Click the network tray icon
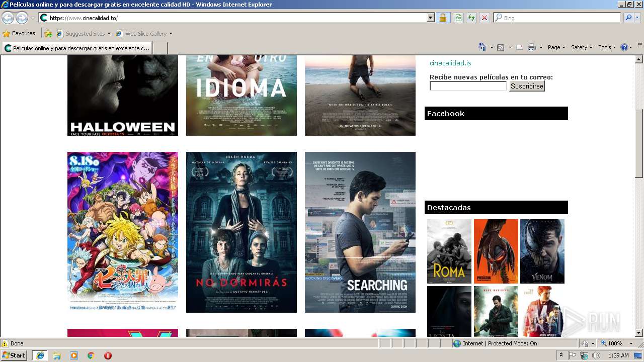Viewport: 644px width, 362px height. pyautogui.click(x=584, y=355)
